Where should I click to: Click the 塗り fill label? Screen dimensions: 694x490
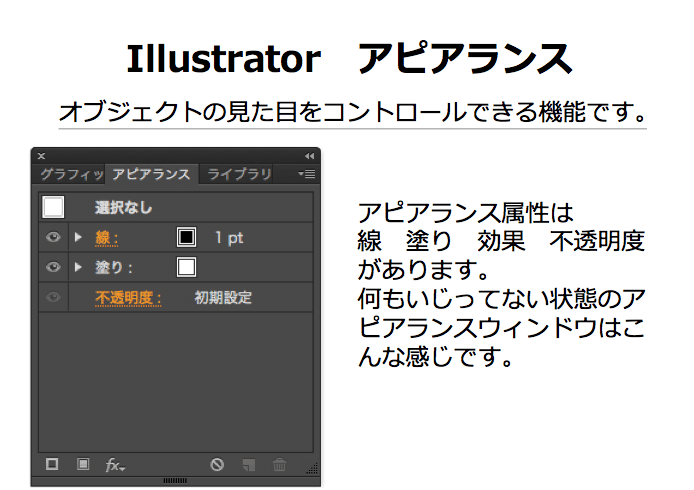click(x=113, y=267)
